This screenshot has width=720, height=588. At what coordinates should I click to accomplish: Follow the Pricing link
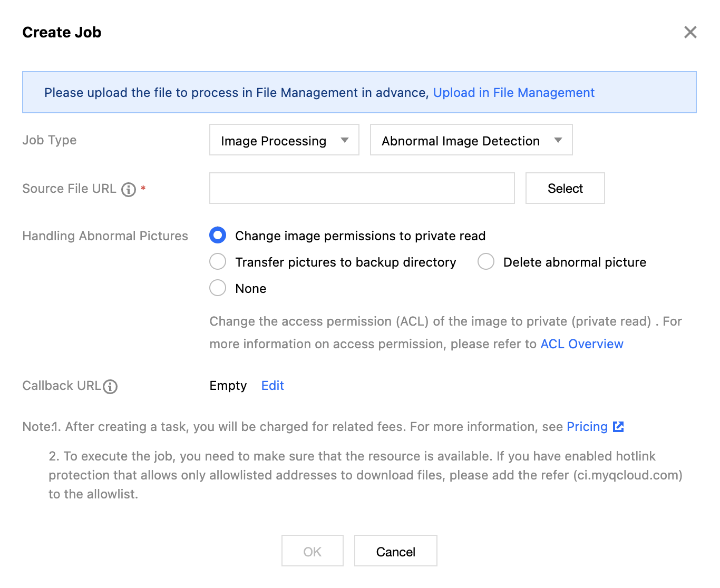pos(587,427)
